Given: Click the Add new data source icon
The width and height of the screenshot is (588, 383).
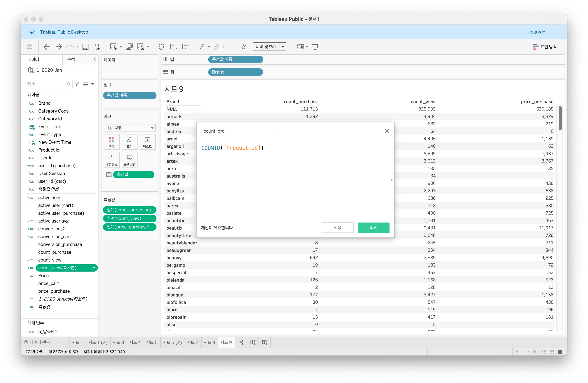Looking at the screenshot, I should (x=97, y=47).
